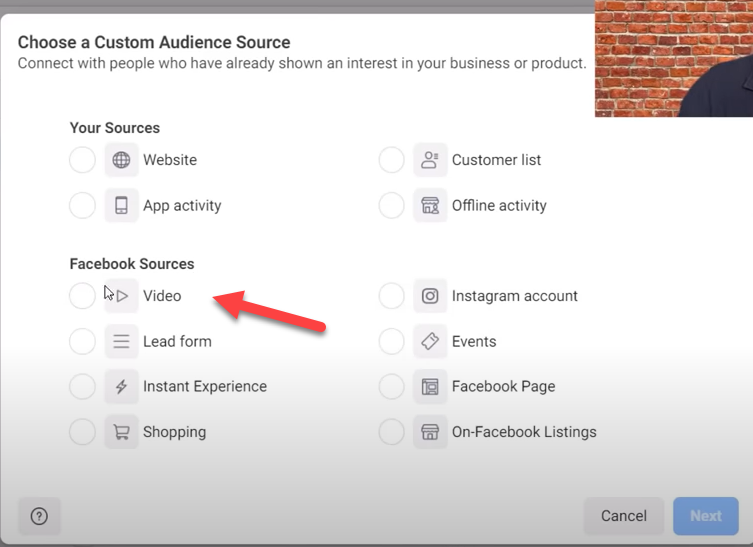The image size is (753, 547).
Task: Select the Website radio button
Action: tap(83, 160)
